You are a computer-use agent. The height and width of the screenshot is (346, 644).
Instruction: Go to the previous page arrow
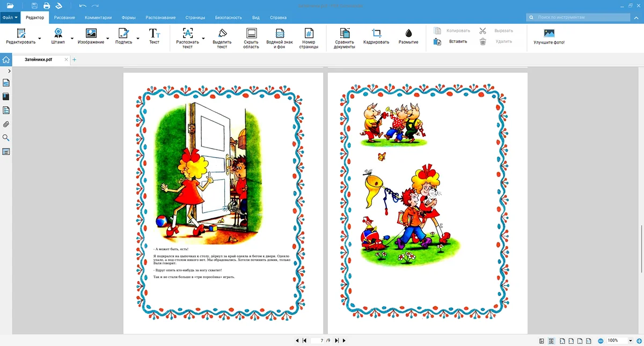click(297, 341)
